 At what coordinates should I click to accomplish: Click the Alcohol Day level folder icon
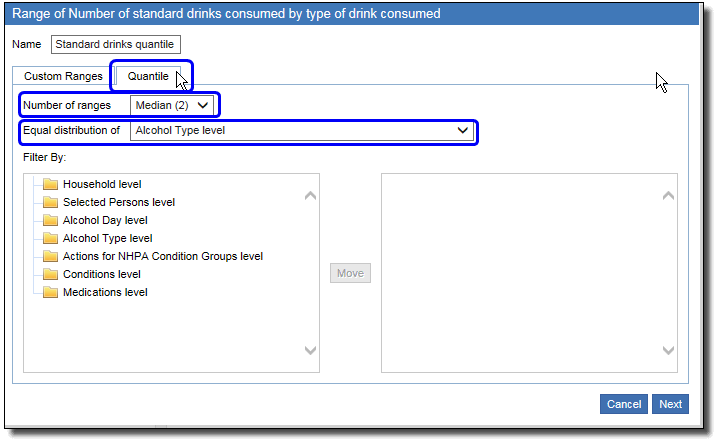pos(50,220)
